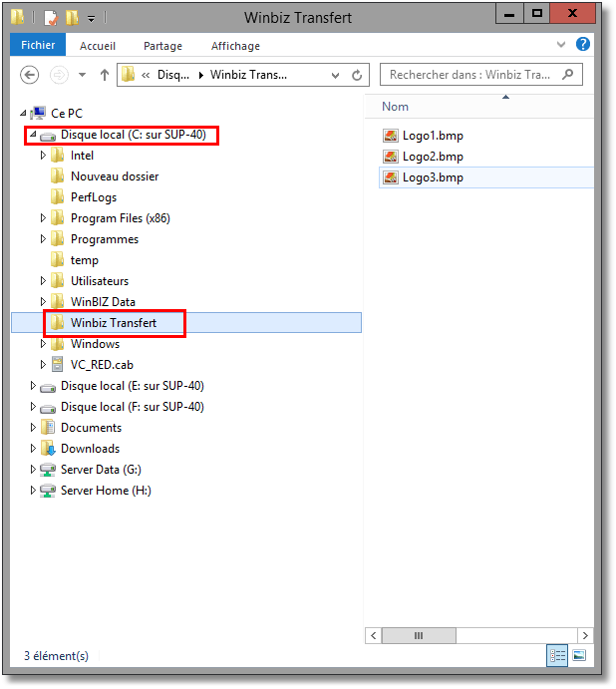Expand the ribbon with the chevron
This screenshot has height=689, width=616.
[561, 45]
